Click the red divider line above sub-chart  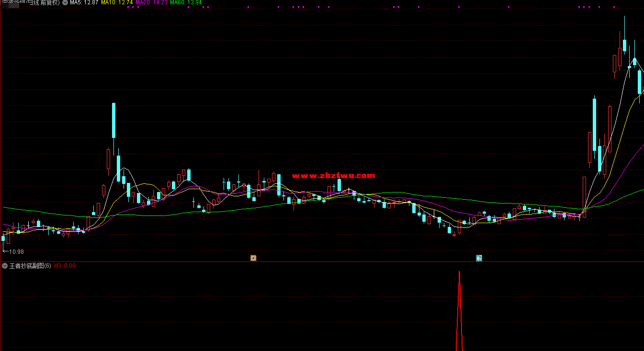tap(322, 262)
